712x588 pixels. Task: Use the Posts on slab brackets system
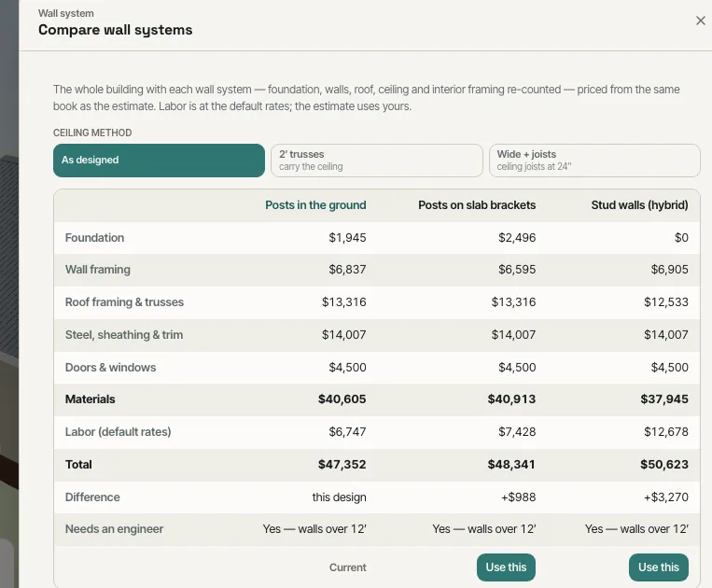[506, 567]
